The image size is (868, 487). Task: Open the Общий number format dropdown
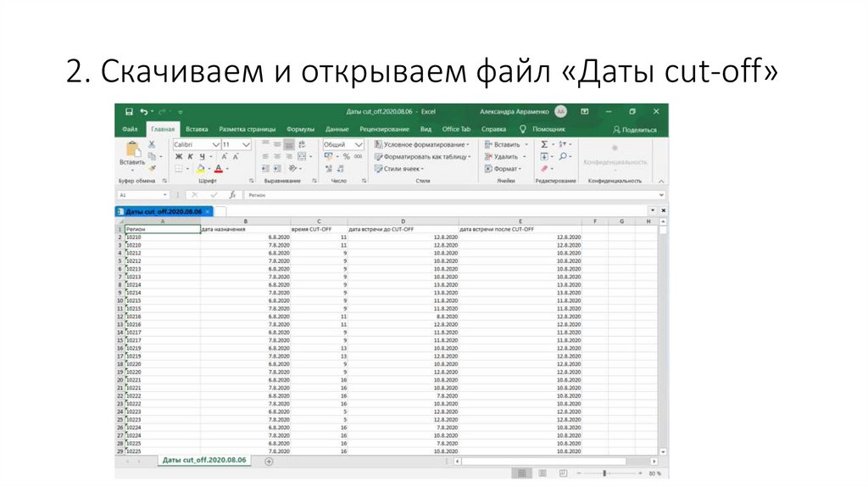click(359, 144)
